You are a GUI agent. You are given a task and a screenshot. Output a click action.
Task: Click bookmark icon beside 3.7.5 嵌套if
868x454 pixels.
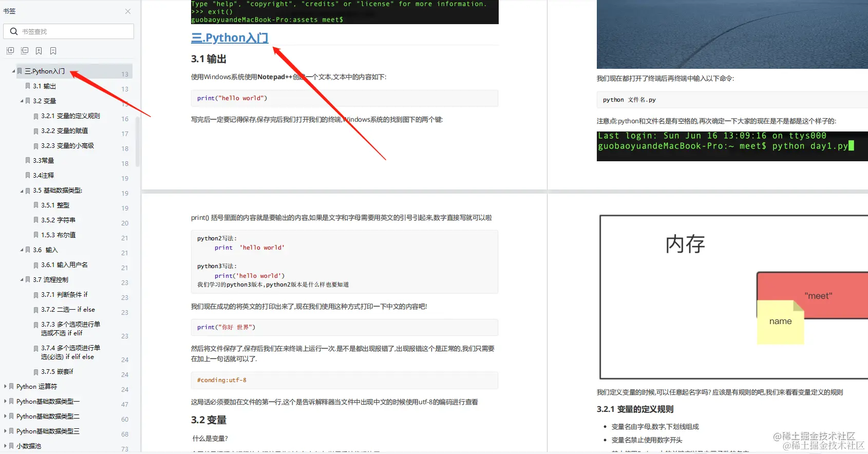(36, 372)
